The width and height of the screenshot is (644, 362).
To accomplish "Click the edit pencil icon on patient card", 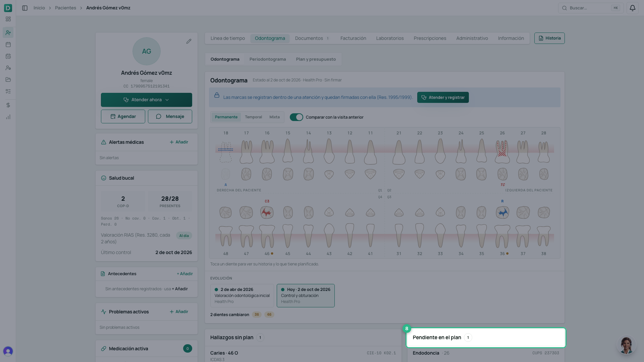I will (189, 41).
